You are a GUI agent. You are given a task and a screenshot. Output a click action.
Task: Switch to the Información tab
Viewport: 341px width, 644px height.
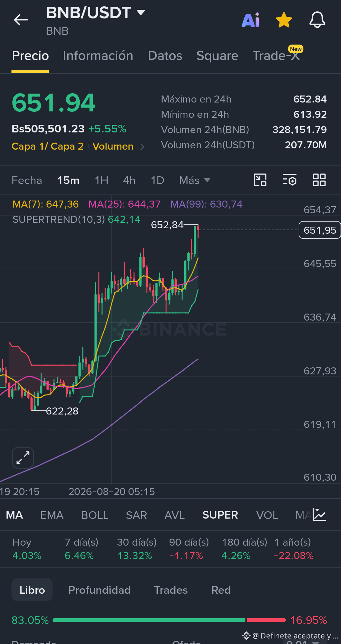coord(98,56)
